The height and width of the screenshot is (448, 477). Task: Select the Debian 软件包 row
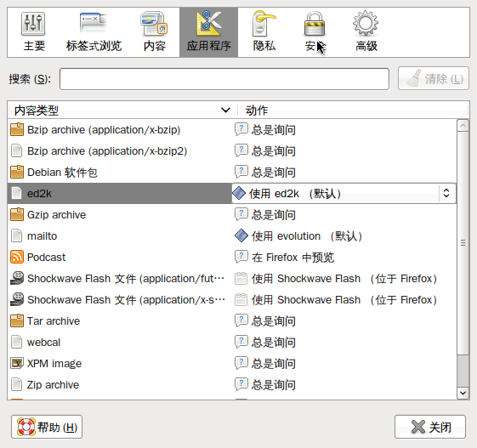(232, 173)
